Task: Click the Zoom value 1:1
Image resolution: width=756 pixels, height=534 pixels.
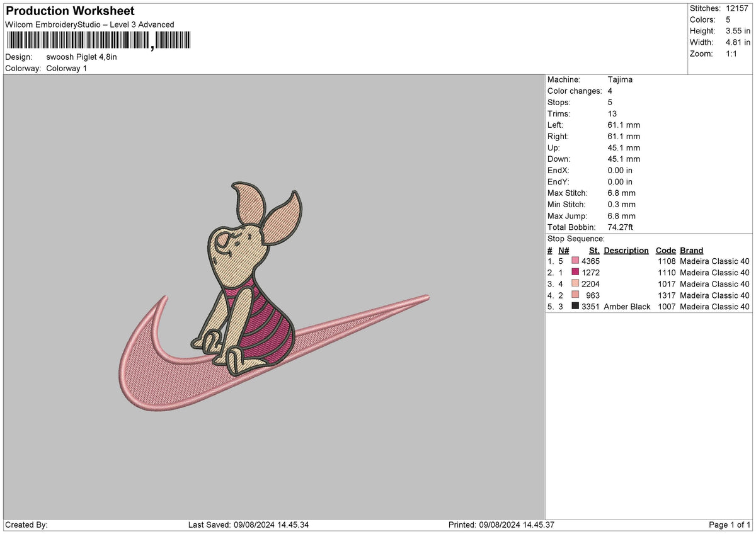Action: 733,54
